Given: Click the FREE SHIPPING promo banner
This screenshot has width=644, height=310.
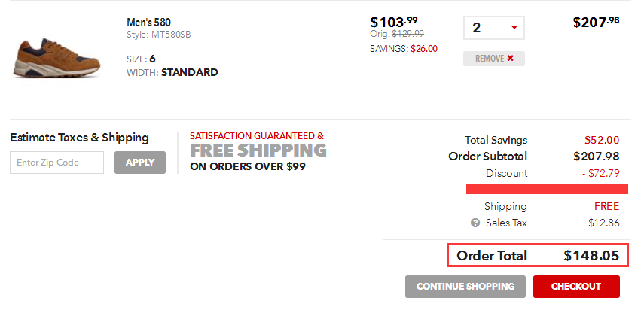Looking at the screenshot, I should tap(258, 150).
